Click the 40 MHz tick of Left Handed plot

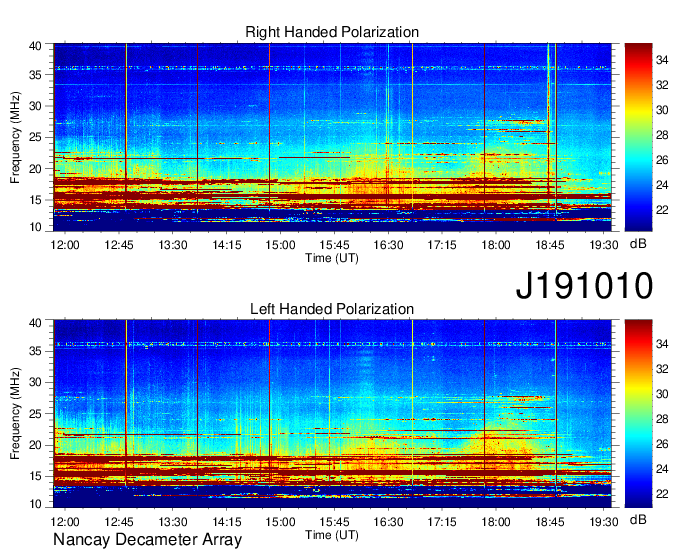tap(35, 323)
